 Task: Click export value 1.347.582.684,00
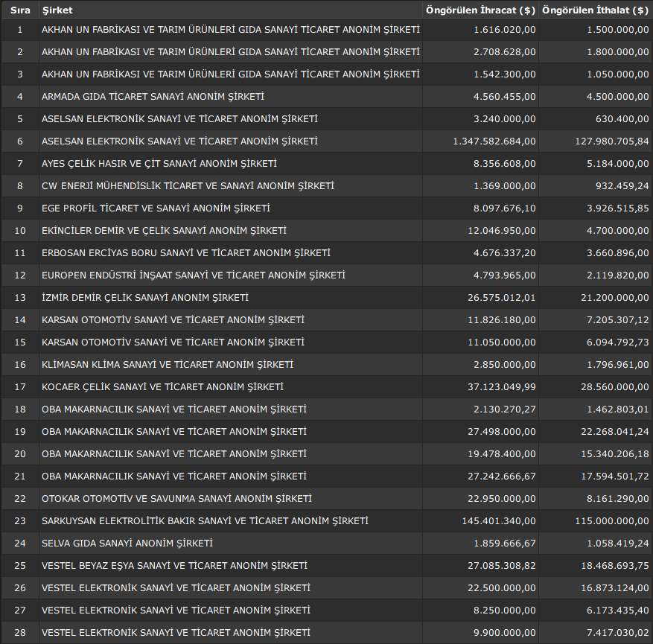494,141
